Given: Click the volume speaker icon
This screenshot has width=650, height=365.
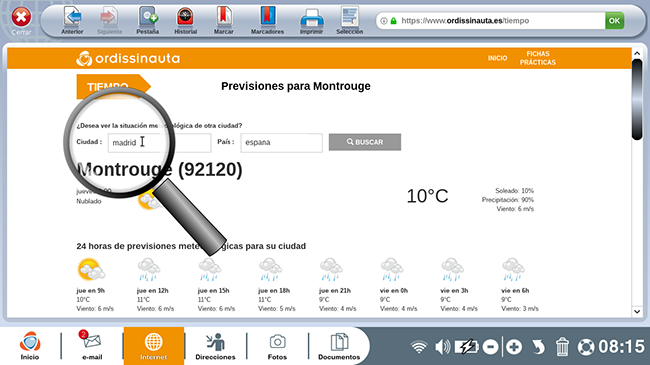Looking at the screenshot, I should [x=442, y=347].
